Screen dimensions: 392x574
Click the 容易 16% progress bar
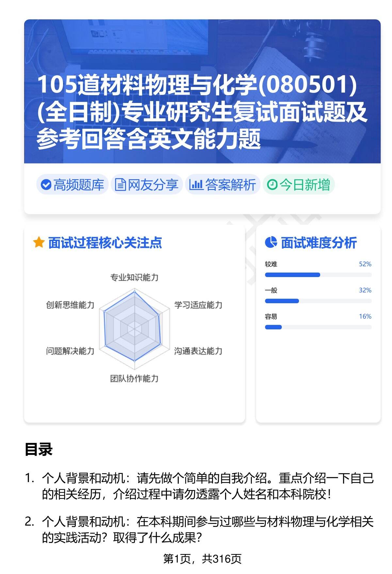[318, 327]
